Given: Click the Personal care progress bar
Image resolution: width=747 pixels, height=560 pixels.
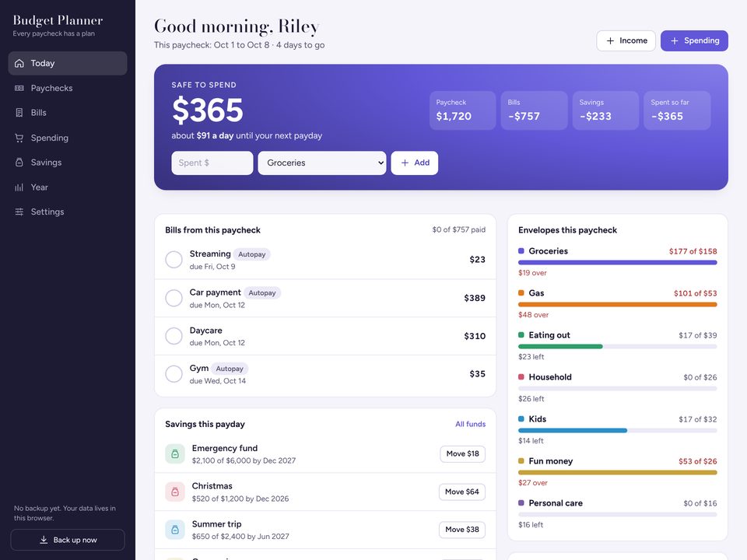Looking at the screenshot, I should point(617,514).
